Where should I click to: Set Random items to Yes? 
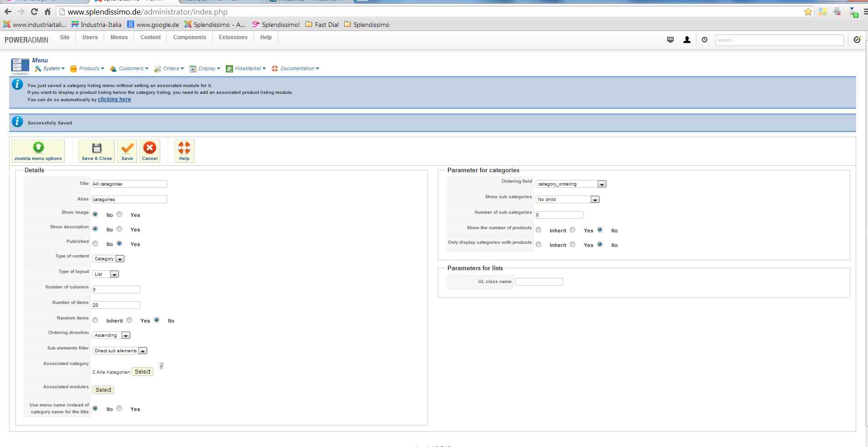point(129,320)
